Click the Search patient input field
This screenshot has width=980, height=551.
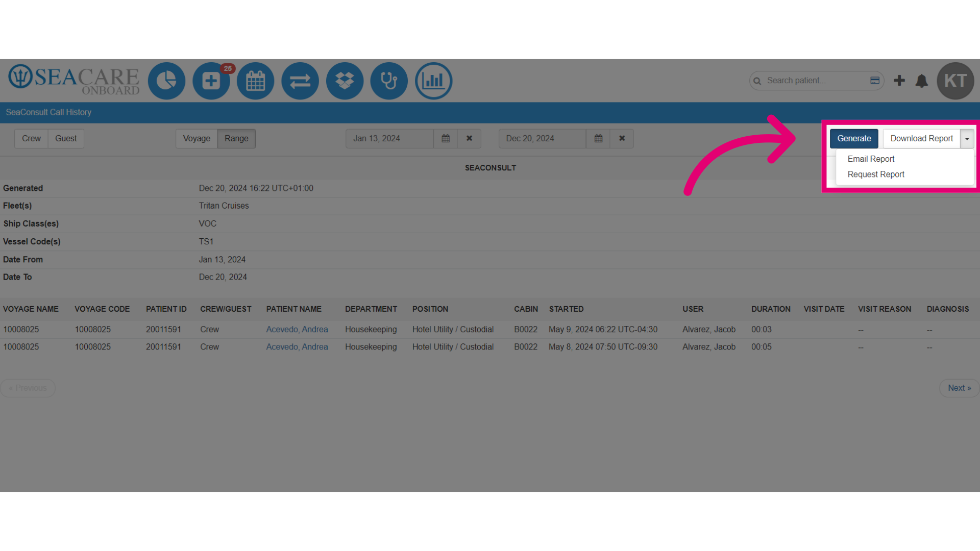[x=816, y=81]
